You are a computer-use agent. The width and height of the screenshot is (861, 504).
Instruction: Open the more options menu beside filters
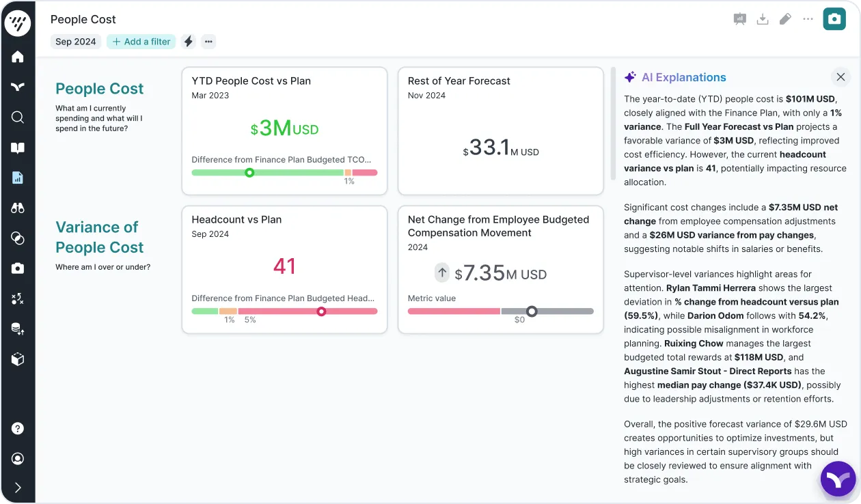208,42
